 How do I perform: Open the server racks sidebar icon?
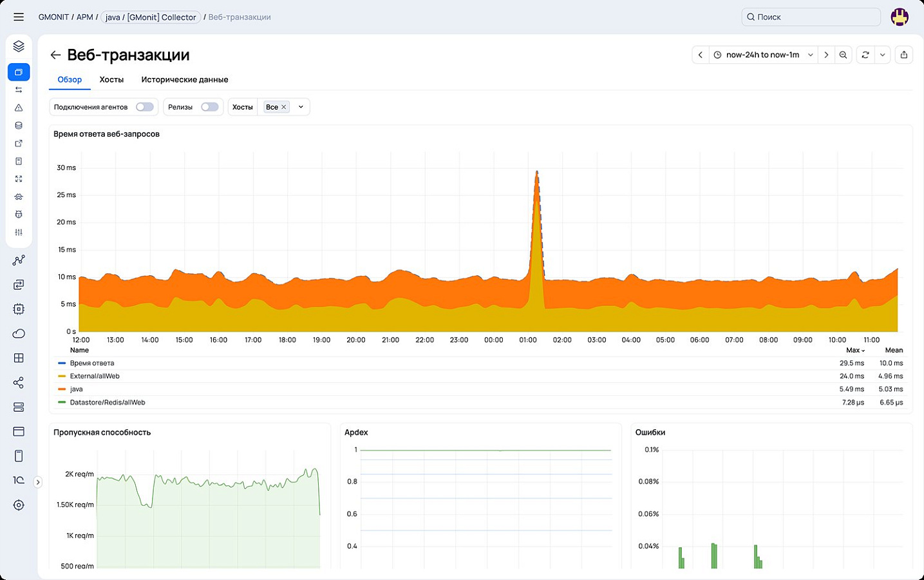coord(19,407)
